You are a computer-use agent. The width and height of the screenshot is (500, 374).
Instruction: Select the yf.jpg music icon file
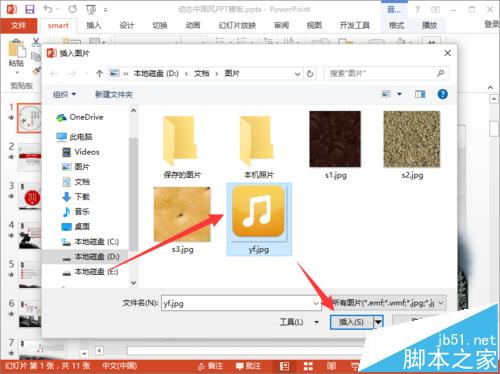(259, 219)
